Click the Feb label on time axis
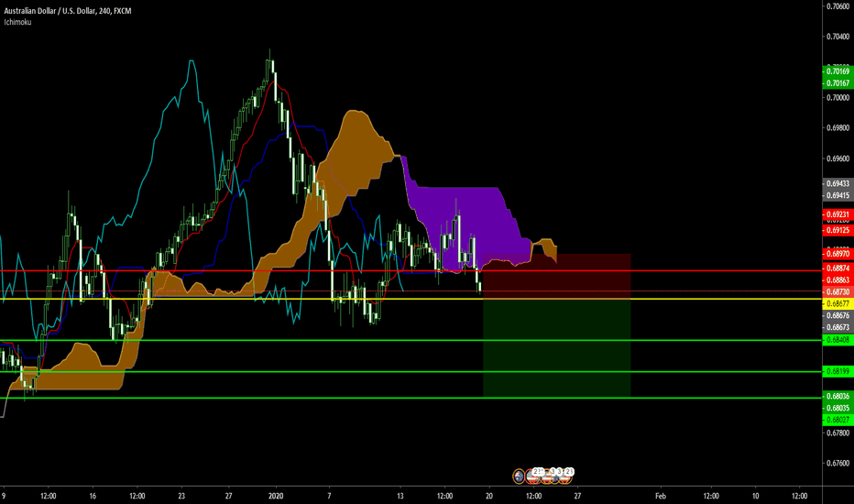The image size is (854, 504). tap(662, 495)
